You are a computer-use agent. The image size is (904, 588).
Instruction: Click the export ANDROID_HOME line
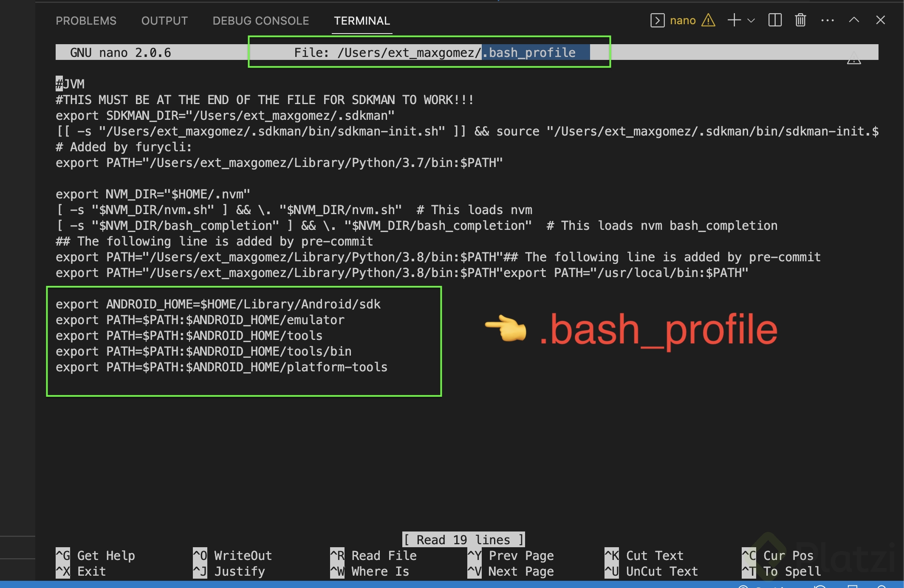tap(218, 304)
